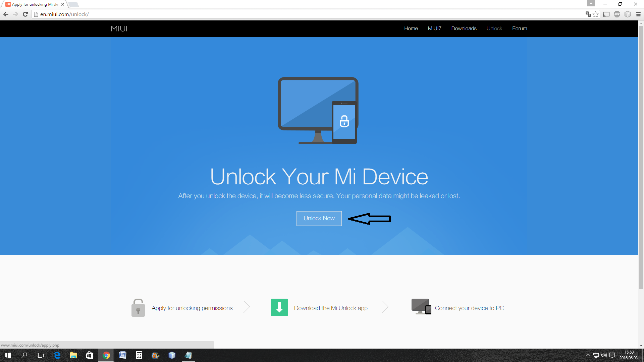Bookmark the page with the star icon

pyautogui.click(x=596, y=14)
